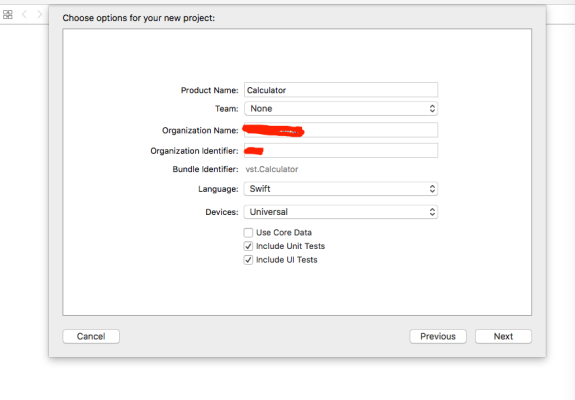The width and height of the screenshot is (575, 400).
Task: Click the Devices dropdown stepper arrows
Action: coord(432,212)
